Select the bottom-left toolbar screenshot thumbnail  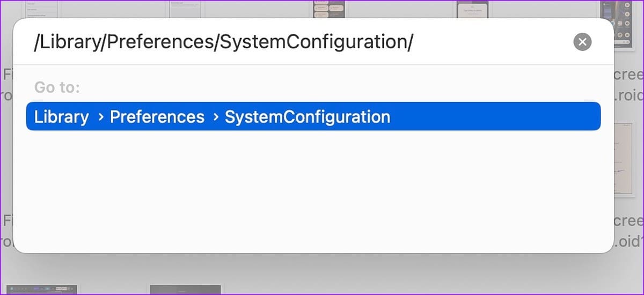point(42,290)
